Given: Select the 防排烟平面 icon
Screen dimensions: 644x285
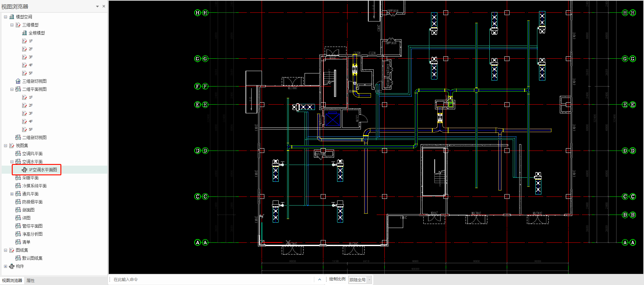Looking at the screenshot, I should (x=18, y=202).
